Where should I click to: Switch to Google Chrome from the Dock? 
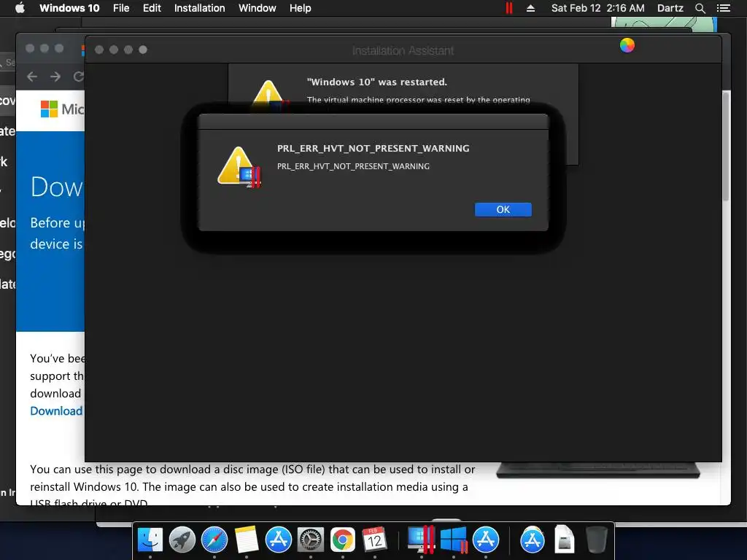point(343,540)
